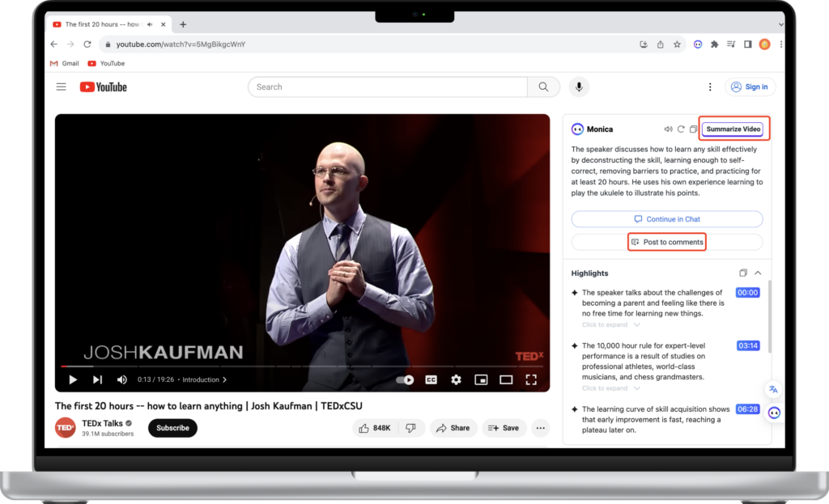Click the YouTube search field

[387, 87]
